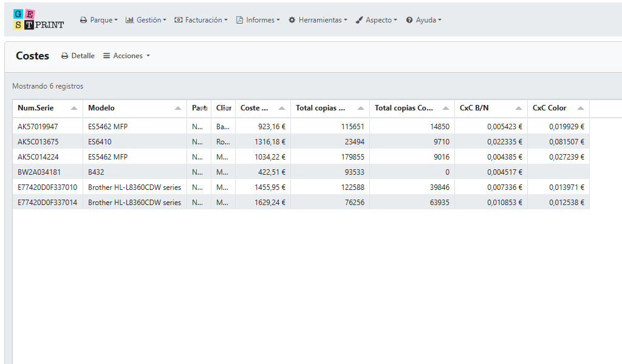This screenshot has width=622, height=364.
Task: Select serial number AK5C013675
Action: coord(38,142)
